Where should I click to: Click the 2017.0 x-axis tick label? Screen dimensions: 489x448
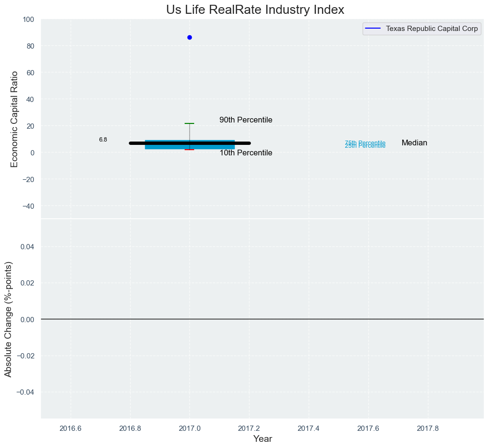pyautogui.click(x=189, y=428)
